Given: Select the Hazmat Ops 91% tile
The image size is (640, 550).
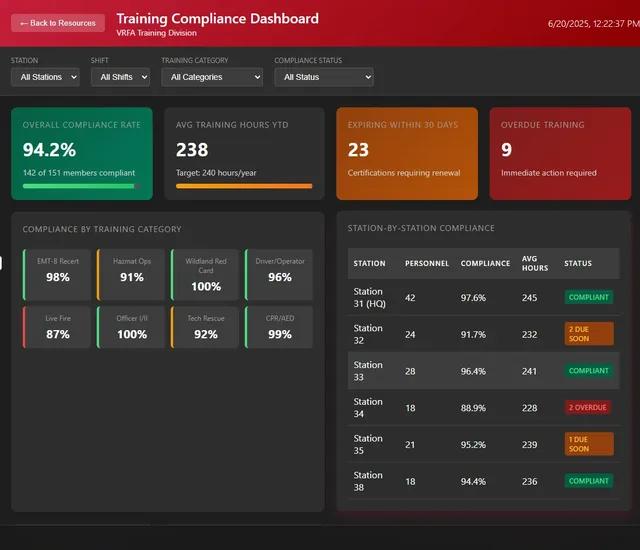Looking at the screenshot, I should [x=131, y=275].
